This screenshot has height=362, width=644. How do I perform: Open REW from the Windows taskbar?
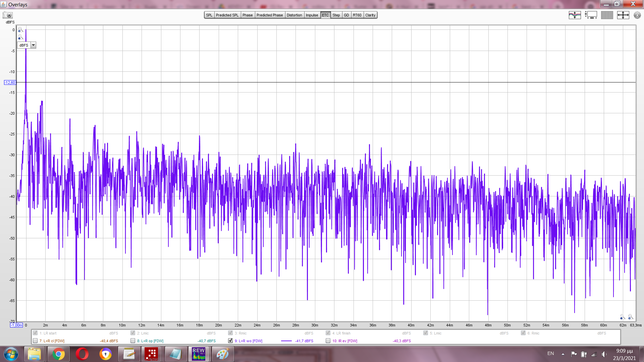[x=199, y=354]
